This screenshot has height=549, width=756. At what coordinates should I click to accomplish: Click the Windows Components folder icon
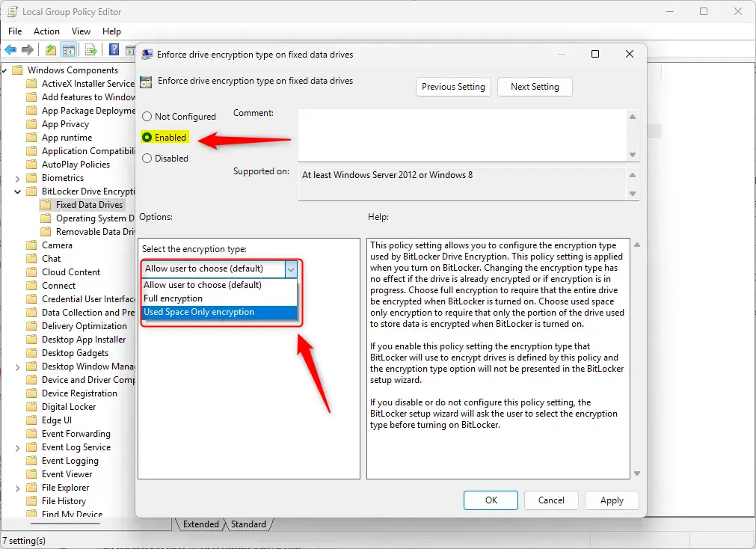[17, 70]
